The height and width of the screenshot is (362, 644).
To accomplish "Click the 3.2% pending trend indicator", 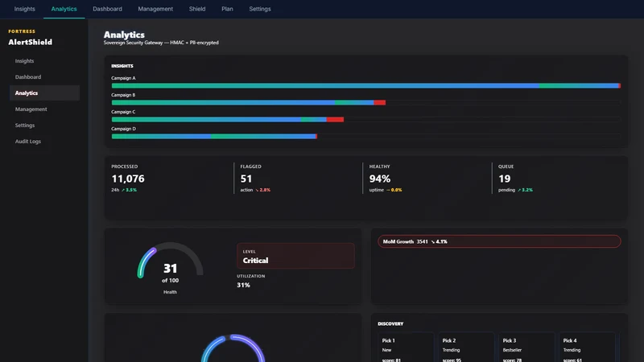I will point(525,190).
